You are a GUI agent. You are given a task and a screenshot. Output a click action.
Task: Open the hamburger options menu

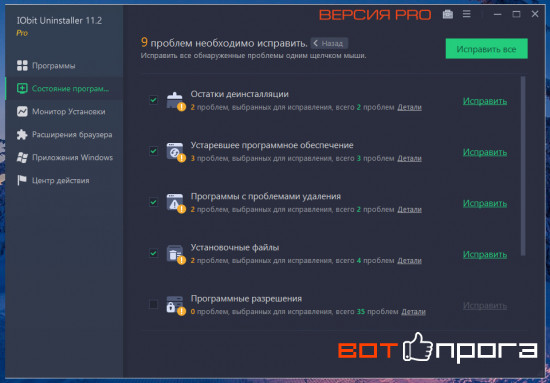(x=467, y=14)
